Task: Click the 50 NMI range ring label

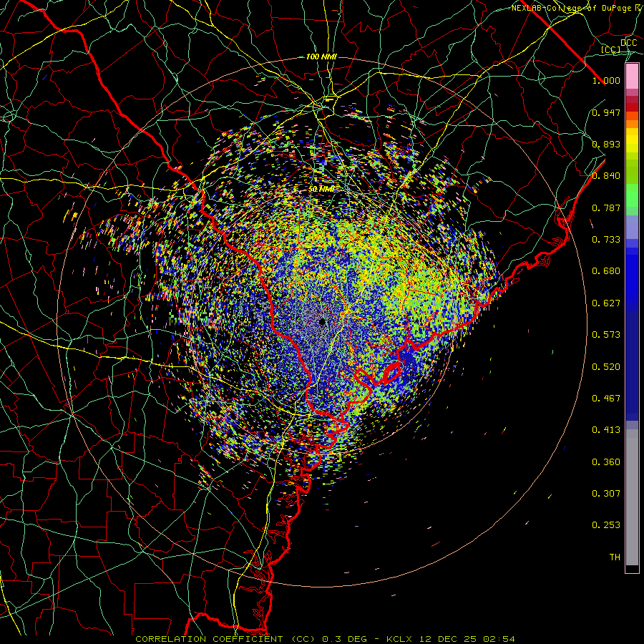Action: tap(321, 190)
